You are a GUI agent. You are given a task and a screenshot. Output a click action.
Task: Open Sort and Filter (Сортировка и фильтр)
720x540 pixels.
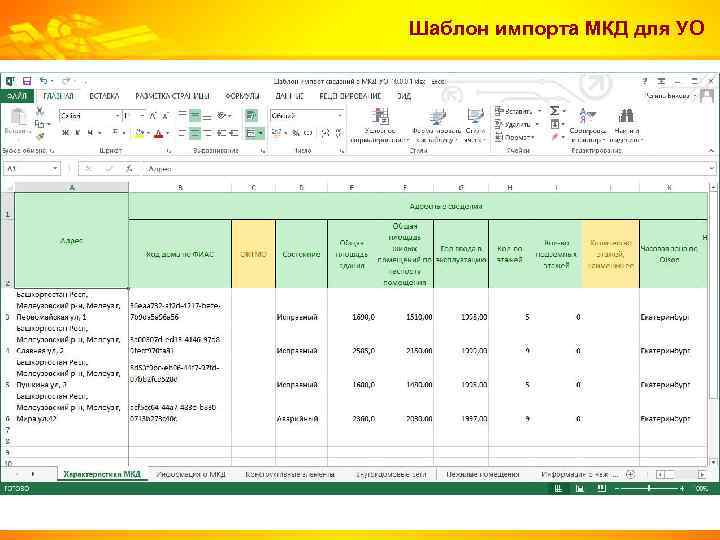coord(587,126)
